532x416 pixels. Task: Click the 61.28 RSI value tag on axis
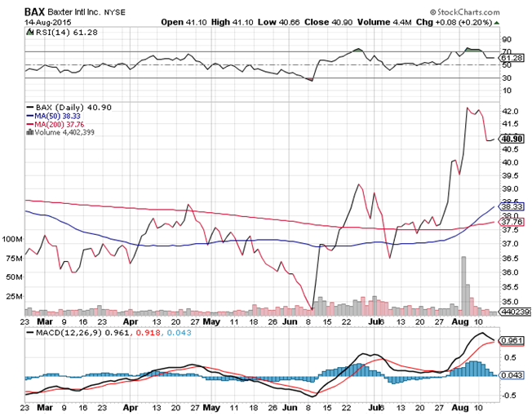pos(512,58)
